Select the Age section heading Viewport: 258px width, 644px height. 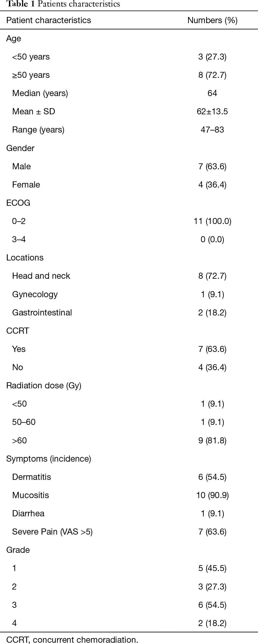tap(14, 39)
